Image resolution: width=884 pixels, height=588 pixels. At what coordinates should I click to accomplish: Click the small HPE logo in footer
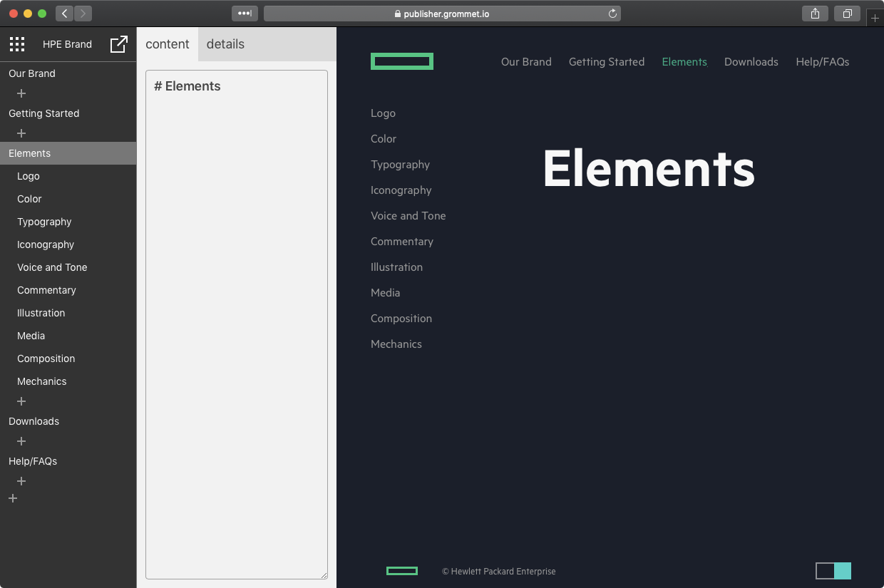401,571
